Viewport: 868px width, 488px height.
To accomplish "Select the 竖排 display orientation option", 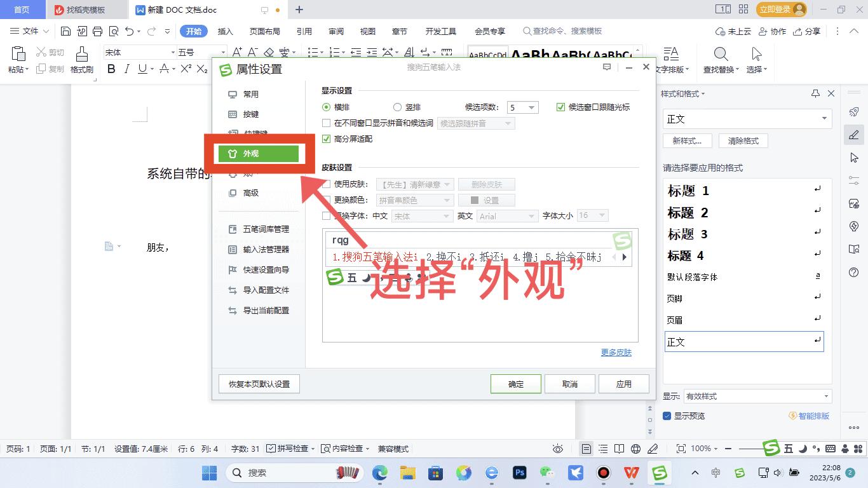I will (397, 107).
